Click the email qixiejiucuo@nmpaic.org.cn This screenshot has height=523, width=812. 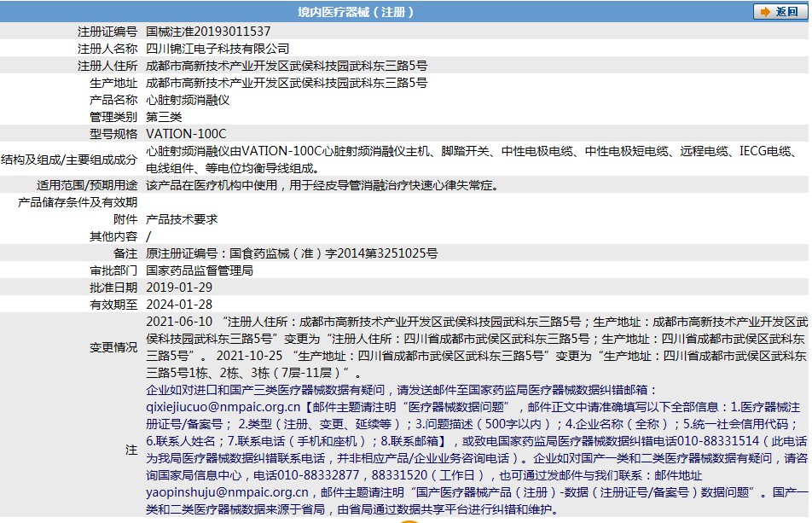(223, 408)
